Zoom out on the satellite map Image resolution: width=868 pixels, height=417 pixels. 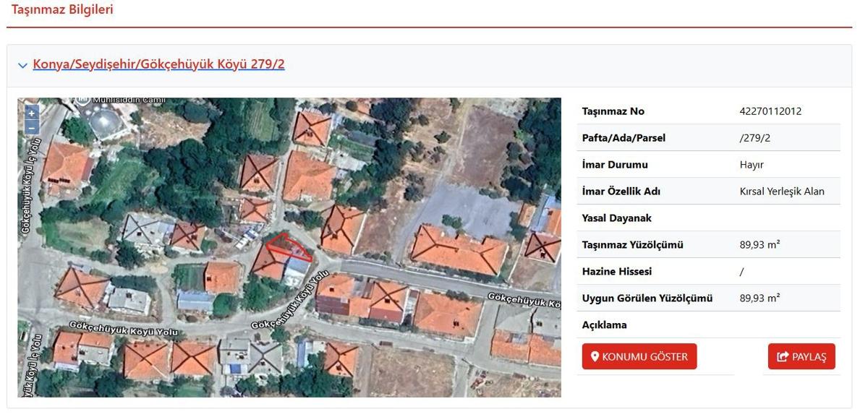click(x=31, y=127)
